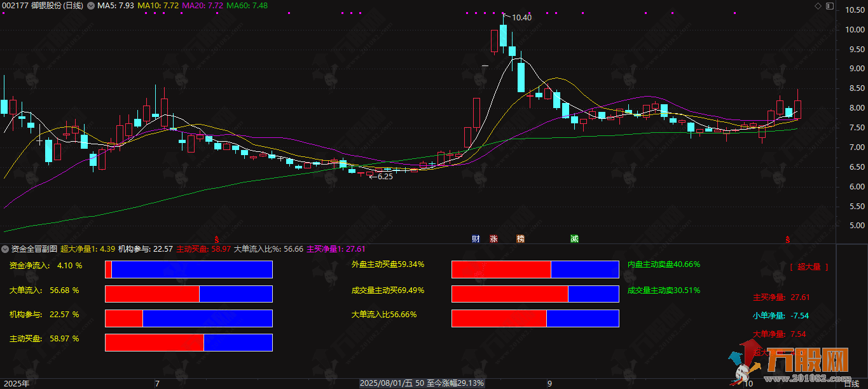
Task: Click the 6.25 low price label
Action: pos(385,177)
